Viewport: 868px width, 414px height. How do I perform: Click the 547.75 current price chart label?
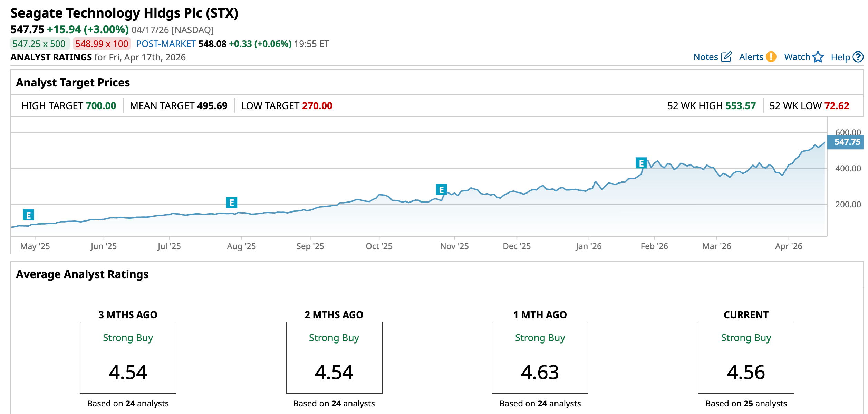(x=847, y=142)
